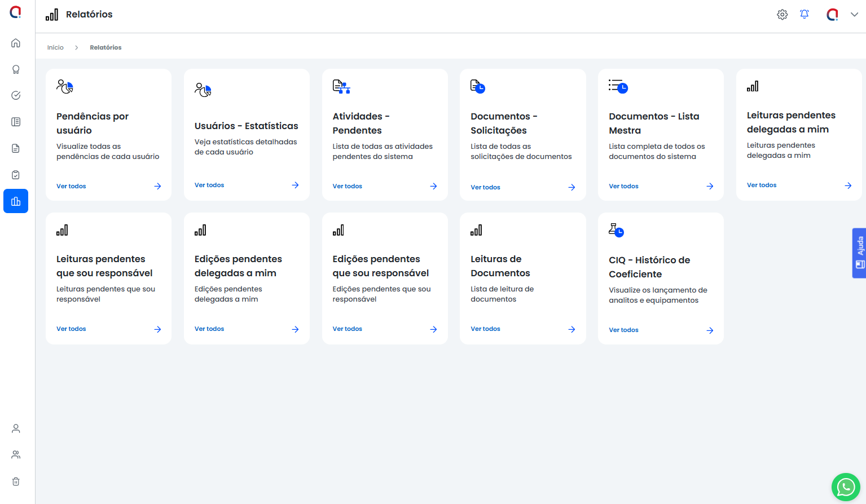Open the settings gear icon

(x=782, y=15)
